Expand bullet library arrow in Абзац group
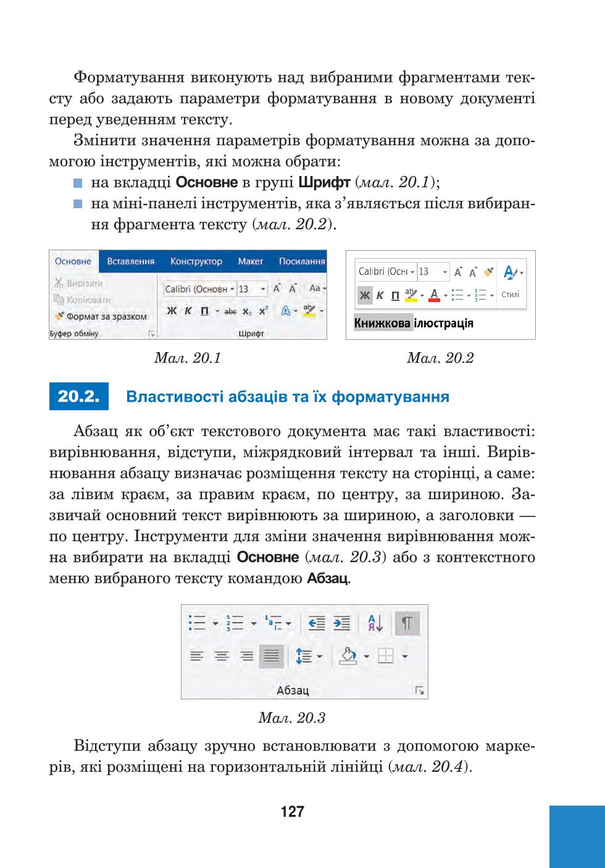The image size is (605, 868). (x=215, y=623)
